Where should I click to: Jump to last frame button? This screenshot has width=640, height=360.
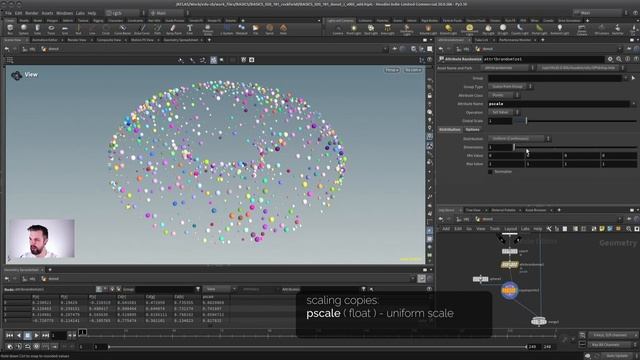pos(45,336)
